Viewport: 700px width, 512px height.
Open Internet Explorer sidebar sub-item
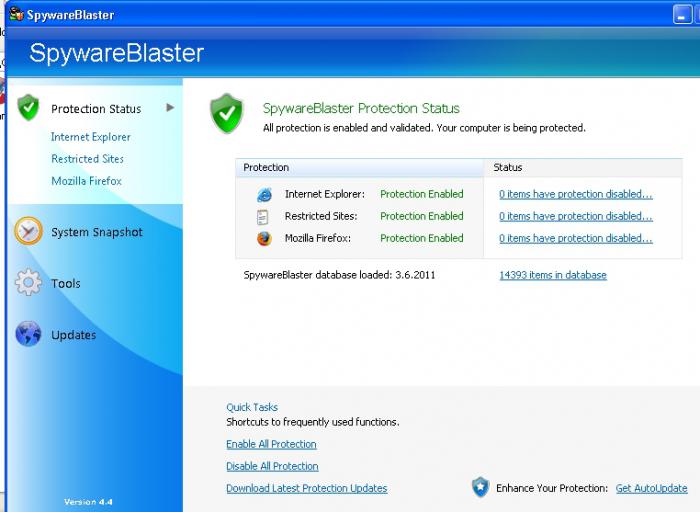pos(91,137)
